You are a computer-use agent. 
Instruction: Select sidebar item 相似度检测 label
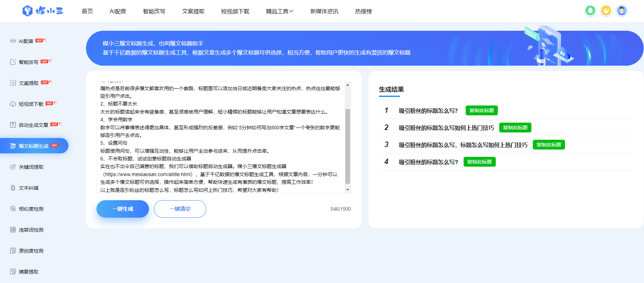tap(31, 209)
